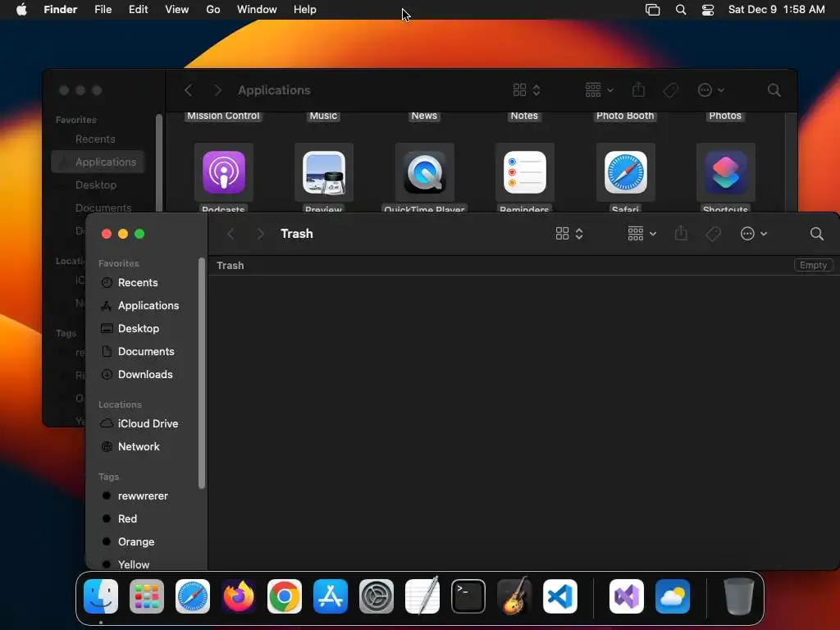Launch Firefox from the Dock
This screenshot has width=840, height=630.
point(239,596)
